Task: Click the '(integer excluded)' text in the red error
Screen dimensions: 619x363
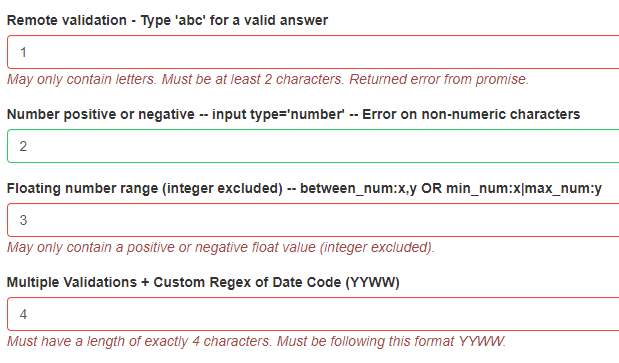Action: coord(377,247)
